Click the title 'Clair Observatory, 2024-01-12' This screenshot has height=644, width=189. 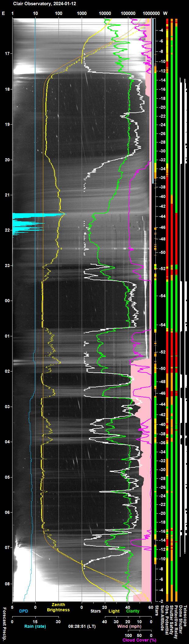45,4
